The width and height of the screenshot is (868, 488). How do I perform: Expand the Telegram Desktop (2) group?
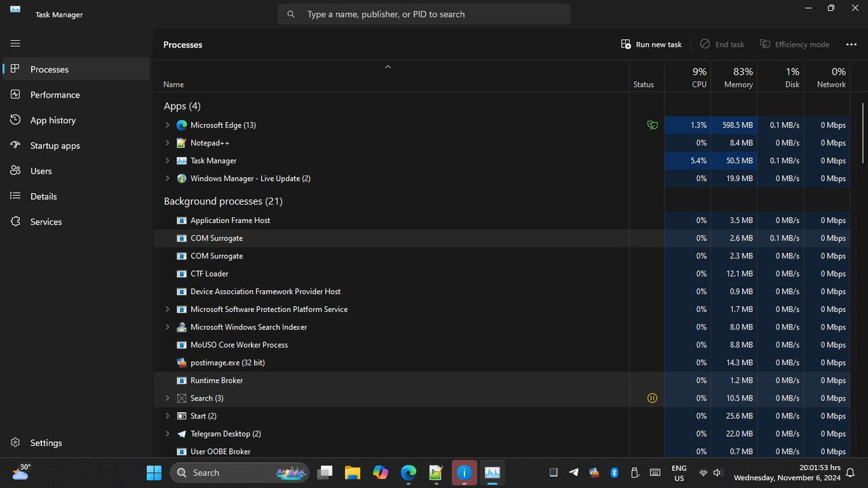pyautogui.click(x=167, y=434)
